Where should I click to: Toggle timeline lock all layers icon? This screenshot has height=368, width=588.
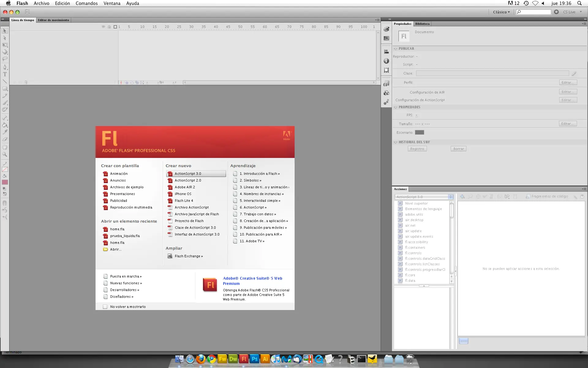[x=109, y=27]
